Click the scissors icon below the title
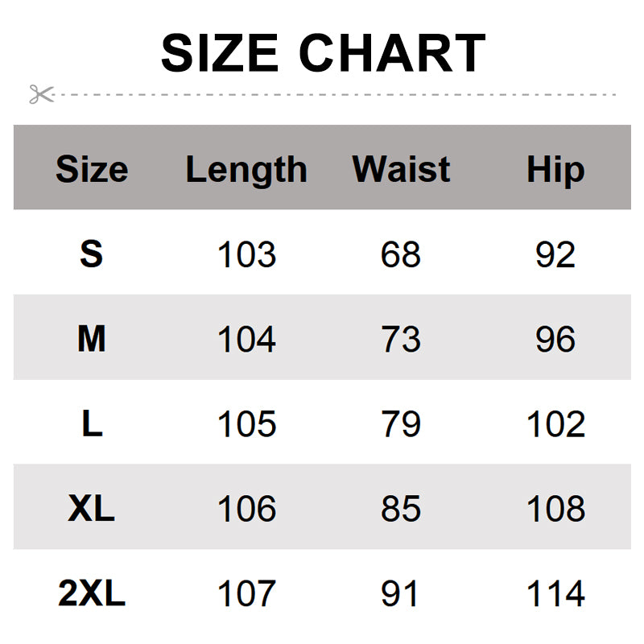Screen dimensions: 644x644 coord(41,94)
